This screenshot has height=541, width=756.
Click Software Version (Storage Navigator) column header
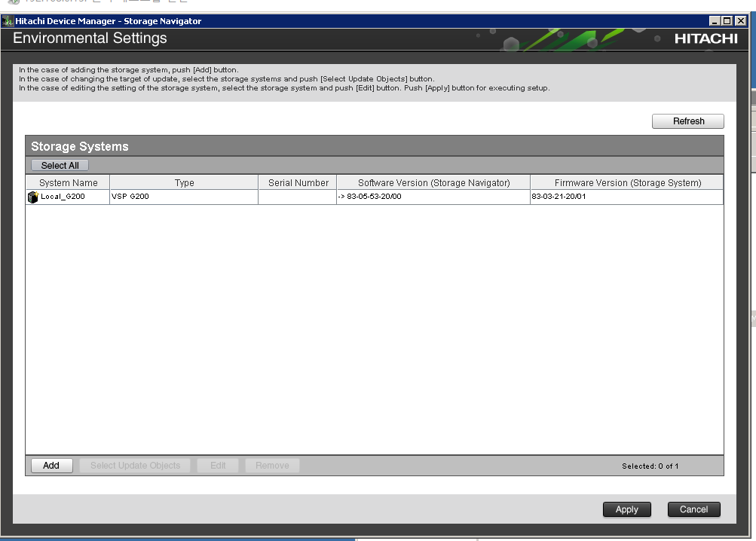[x=433, y=182]
